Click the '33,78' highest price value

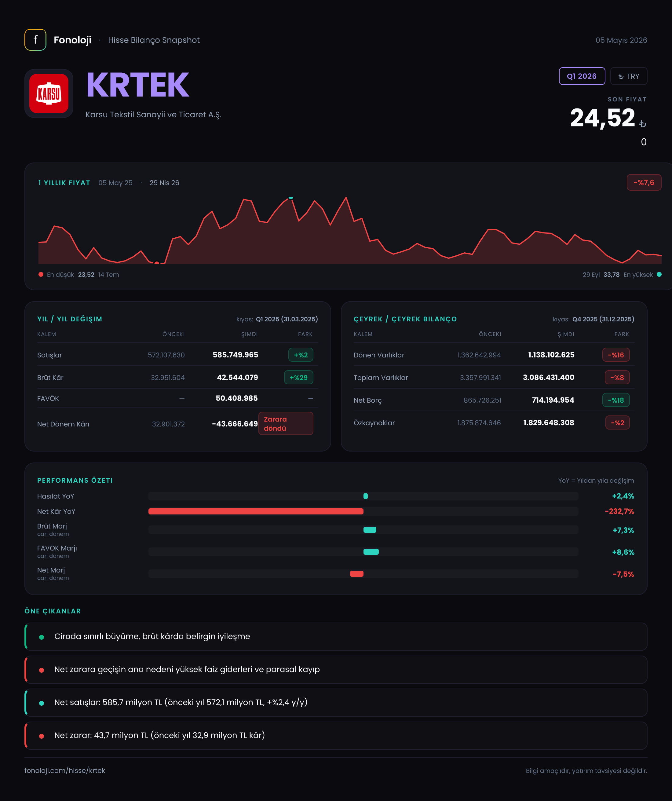point(611,275)
